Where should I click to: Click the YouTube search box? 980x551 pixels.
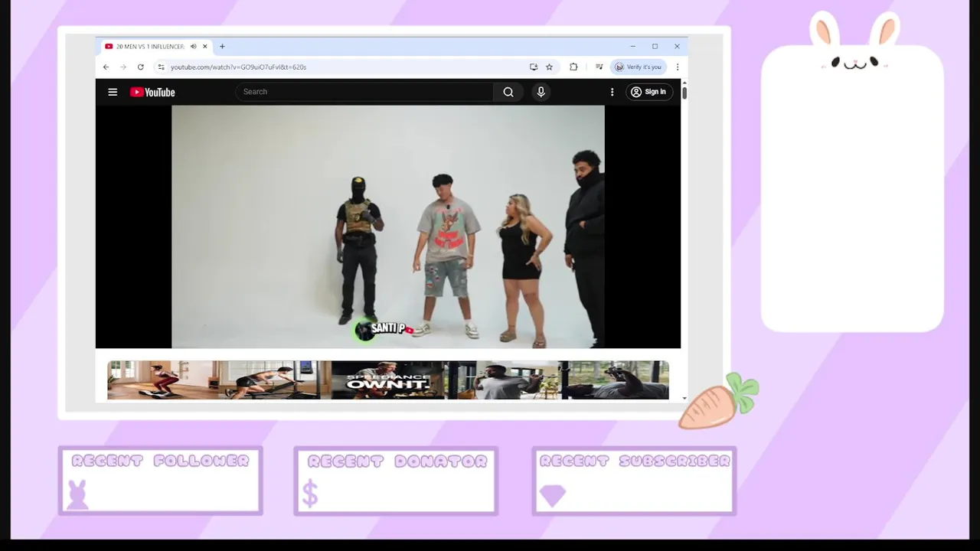tap(364, 92)
